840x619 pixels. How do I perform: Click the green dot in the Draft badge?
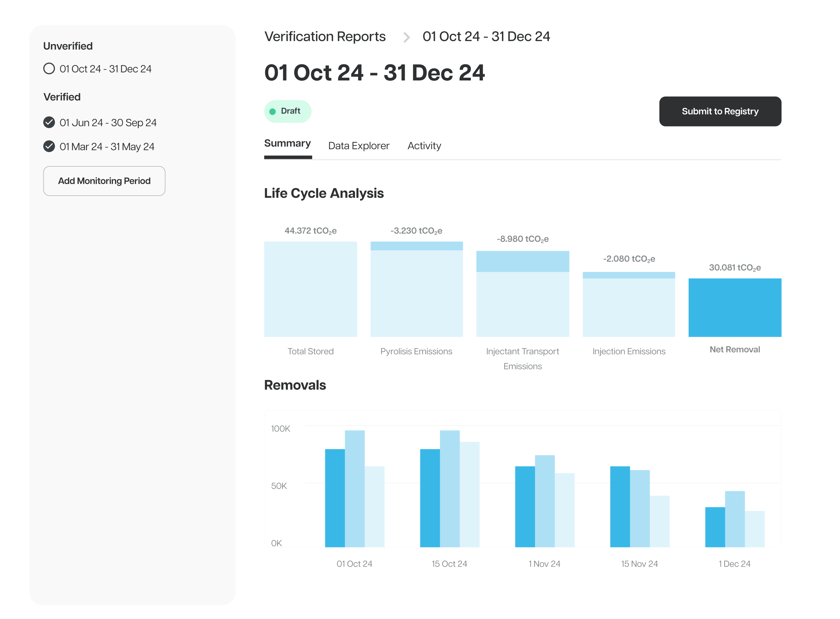coord(273,112)
